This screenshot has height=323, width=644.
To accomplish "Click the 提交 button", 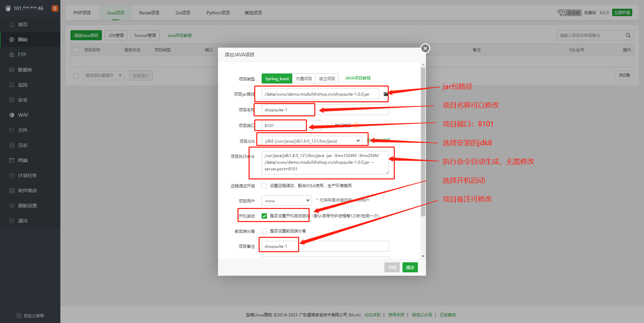I will coord(410,267).
